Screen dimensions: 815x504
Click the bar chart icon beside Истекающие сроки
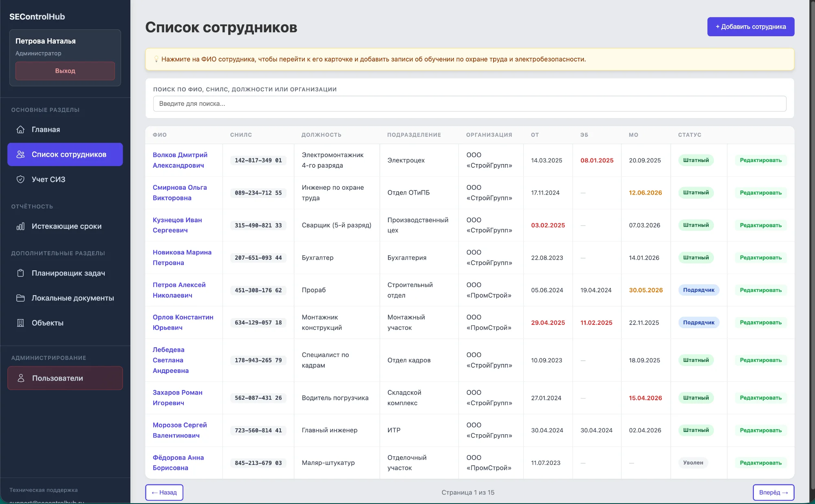click(20, 226)
